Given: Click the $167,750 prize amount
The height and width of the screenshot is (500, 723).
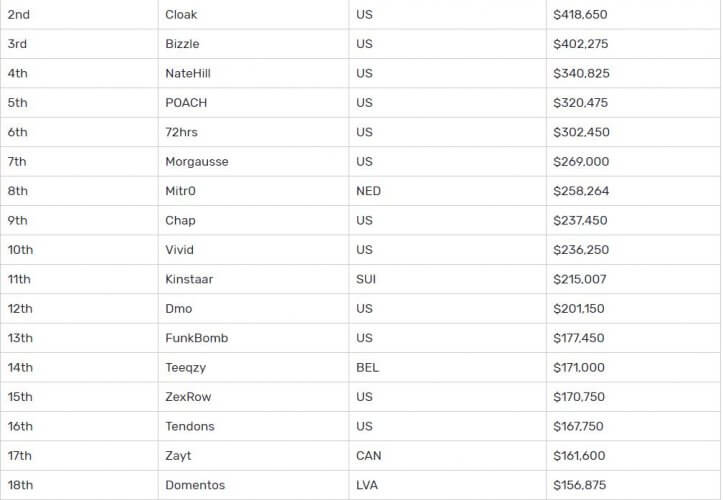Looking at the screenshot, I should tap(578, 427).
